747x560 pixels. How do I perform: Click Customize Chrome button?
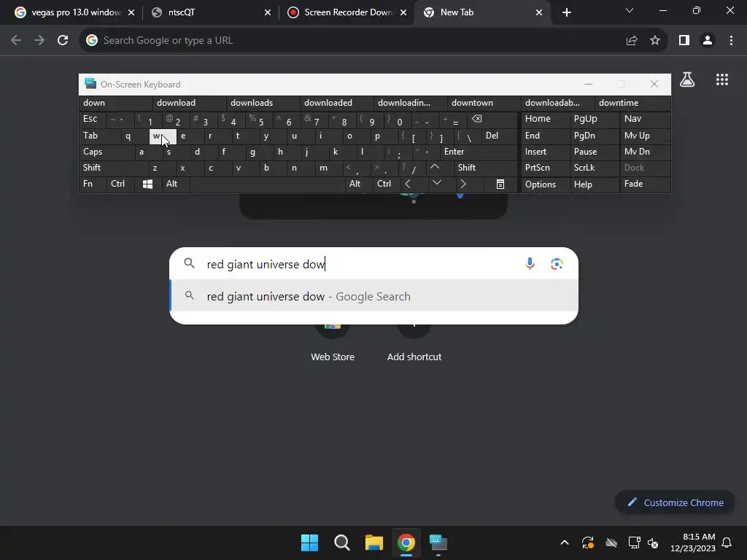(675, 502)
